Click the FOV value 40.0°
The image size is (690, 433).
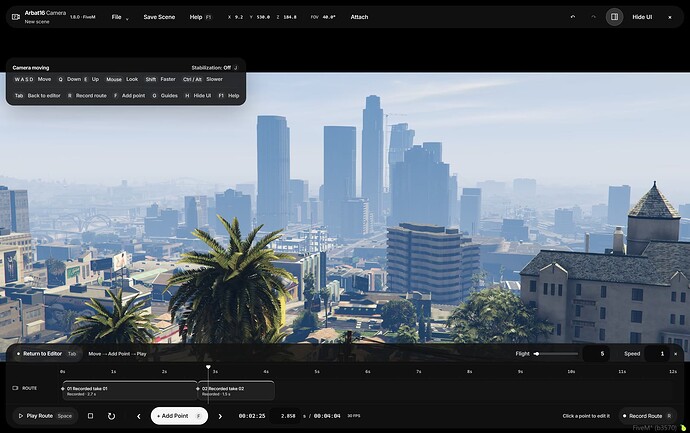coord(329,17)
